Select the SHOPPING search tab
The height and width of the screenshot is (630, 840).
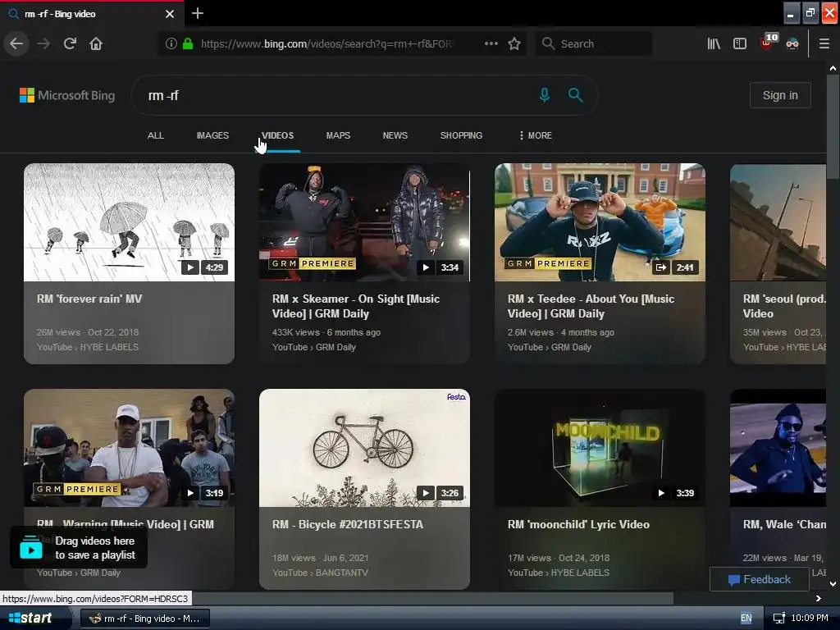pos(461,135)
